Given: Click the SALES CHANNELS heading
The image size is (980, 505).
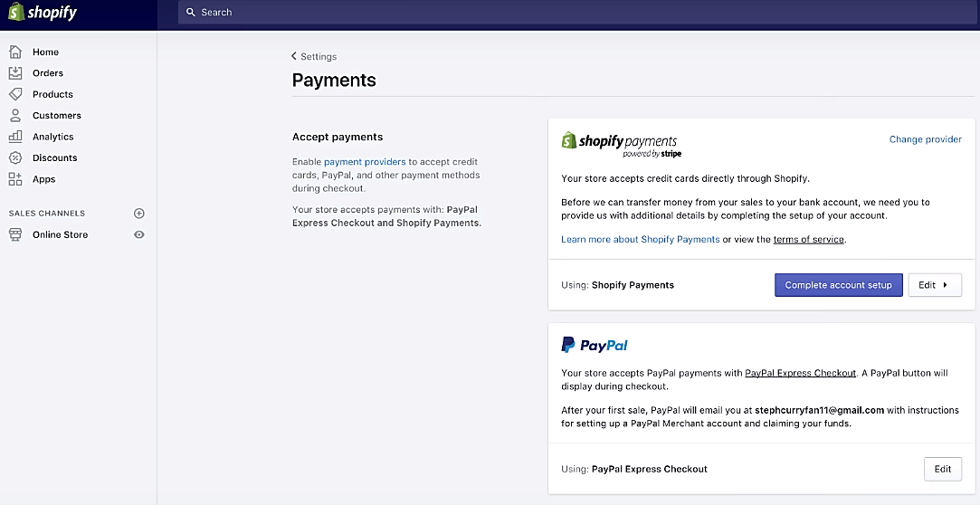Looking at the screenshot, I should pos(47,213).
